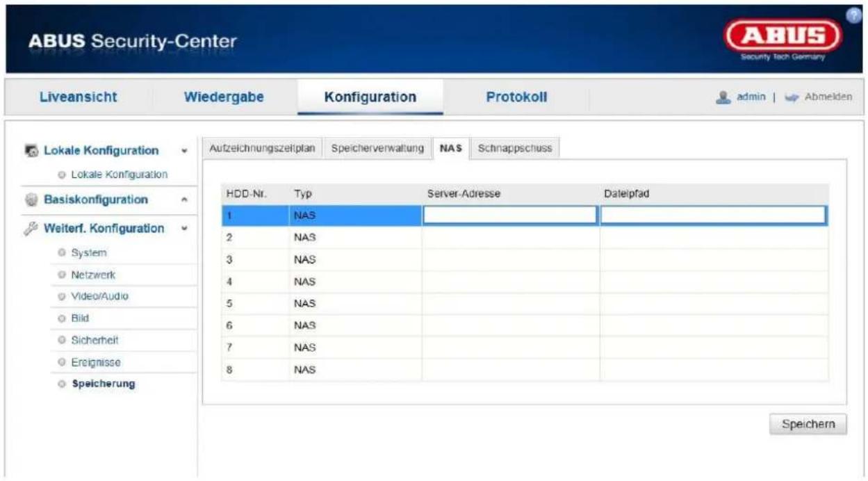Click NAS type cell in row 6
Image resolution: width=868 pixels, height=481 pixels.
coord(355,325)
